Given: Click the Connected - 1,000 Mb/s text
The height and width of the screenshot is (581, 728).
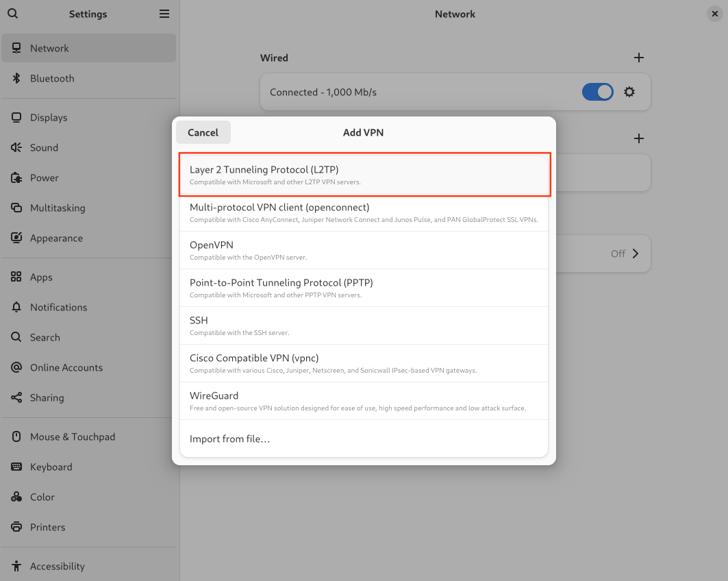Looking at the screenshot, I should pyautogui.click(x=323, y=92).
